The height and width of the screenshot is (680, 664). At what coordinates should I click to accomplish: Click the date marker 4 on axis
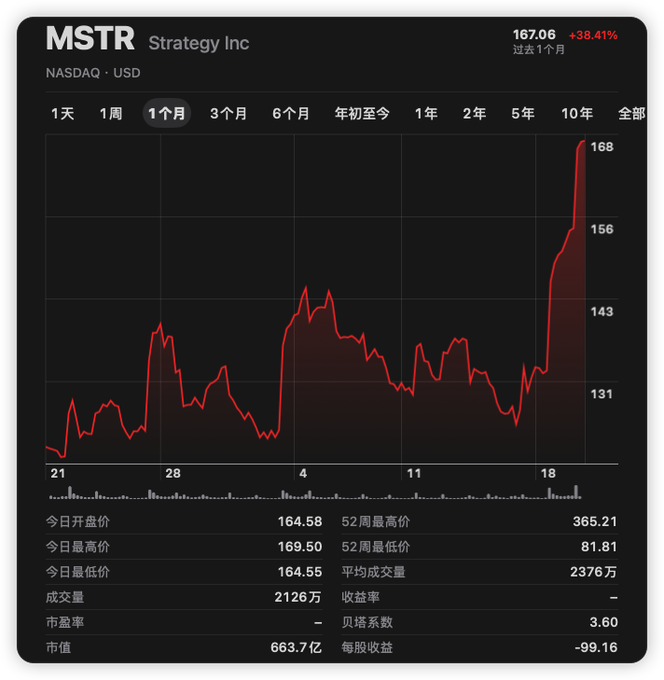(303, 473)
